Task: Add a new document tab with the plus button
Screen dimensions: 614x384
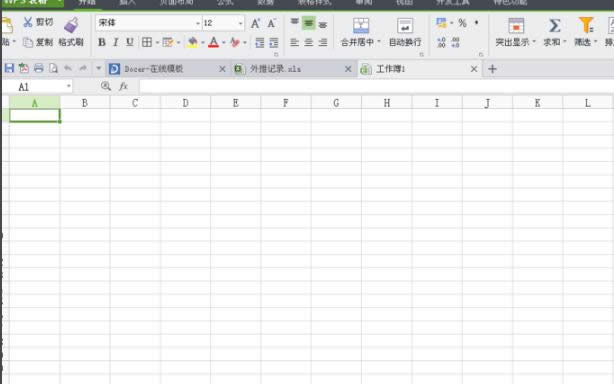Action: (x=492, y=69)
